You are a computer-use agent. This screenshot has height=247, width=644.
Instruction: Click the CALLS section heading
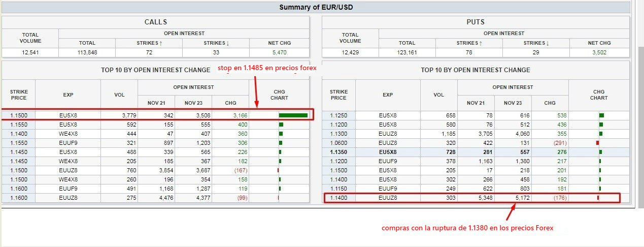click(155, 22)
